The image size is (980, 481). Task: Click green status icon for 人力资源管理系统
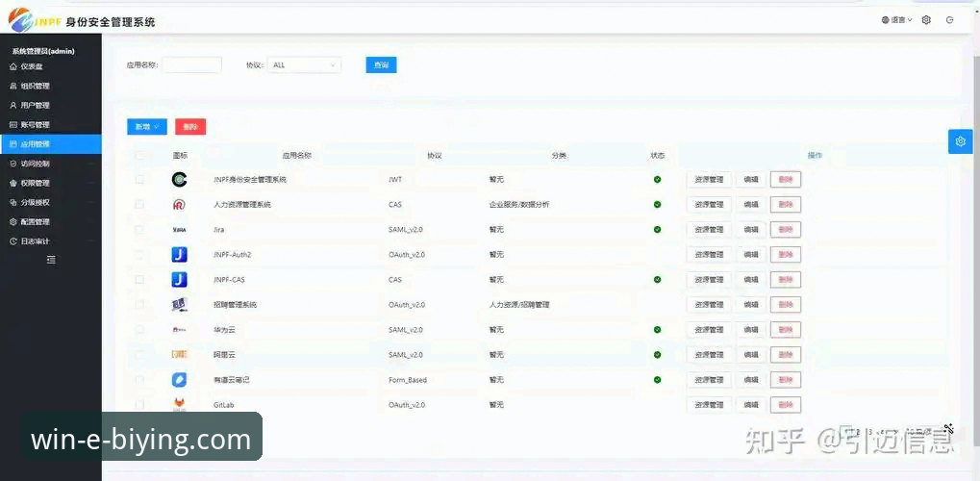(x=658, y=205)
